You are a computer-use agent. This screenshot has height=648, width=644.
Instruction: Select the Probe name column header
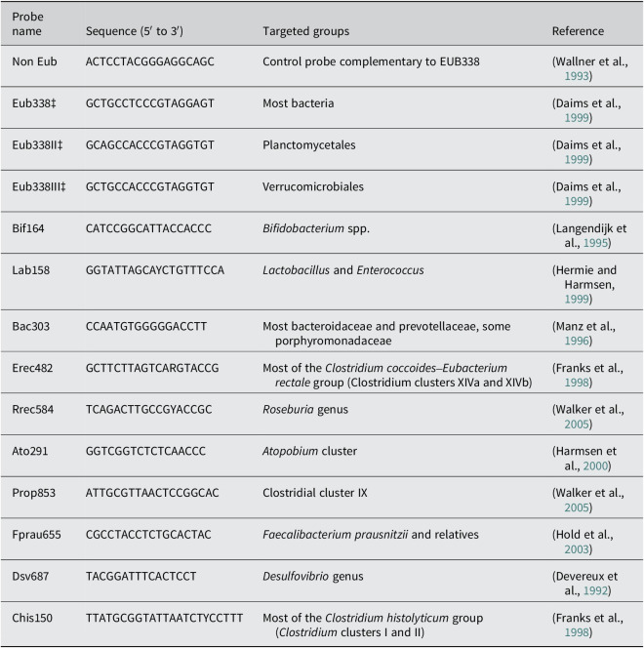point(27,24)
